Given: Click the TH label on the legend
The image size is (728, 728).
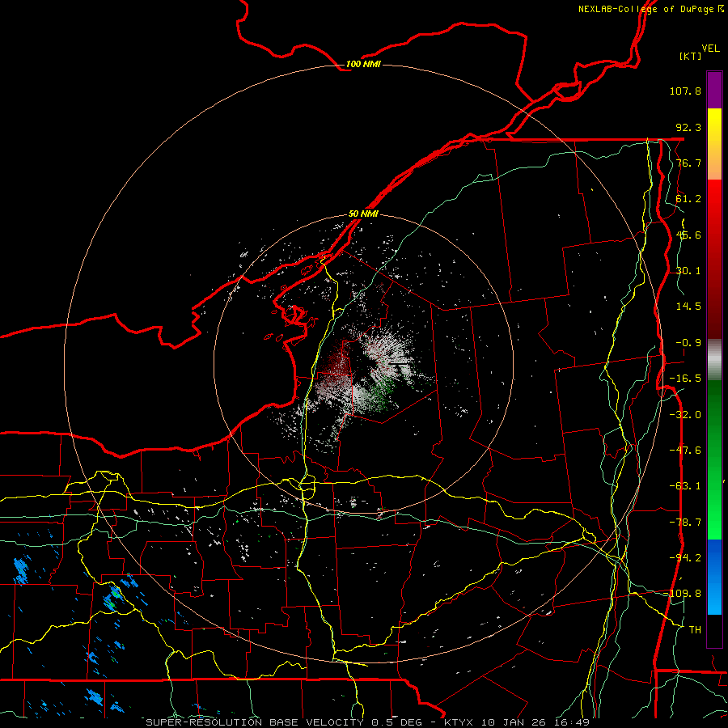Looking at the screenshot, I should point(695,630).
